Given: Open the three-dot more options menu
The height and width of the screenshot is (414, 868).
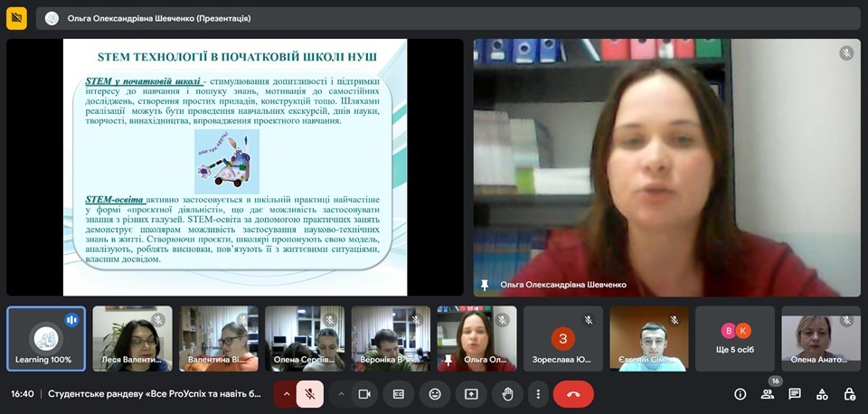Looking at the screenshot, I should [x=538, y=394].
